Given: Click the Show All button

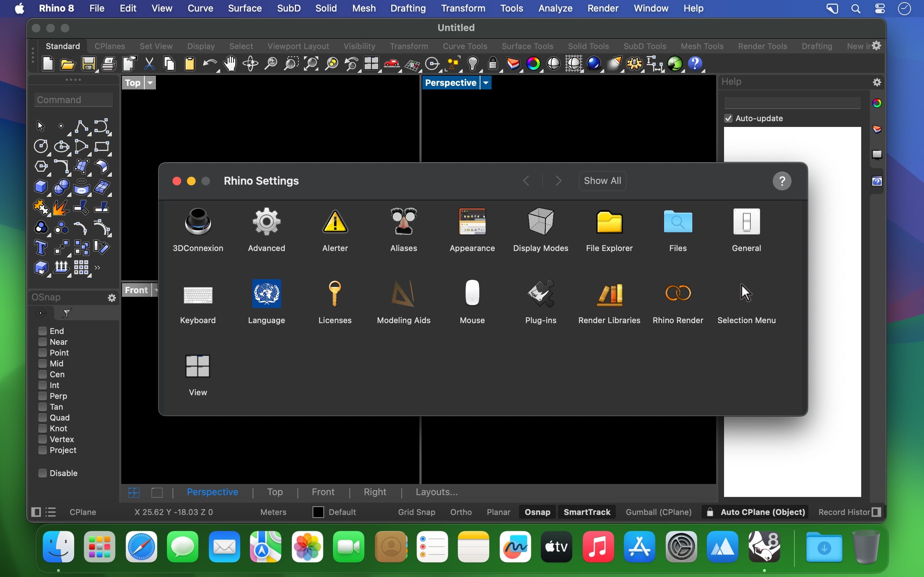Looking at the screenshot, I should coord(602,181).
